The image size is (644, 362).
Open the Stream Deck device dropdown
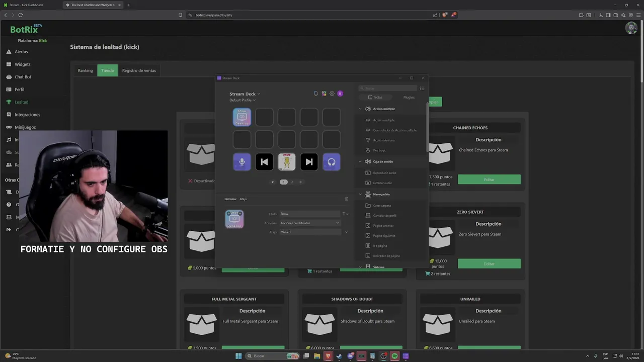tap(245, 94)
